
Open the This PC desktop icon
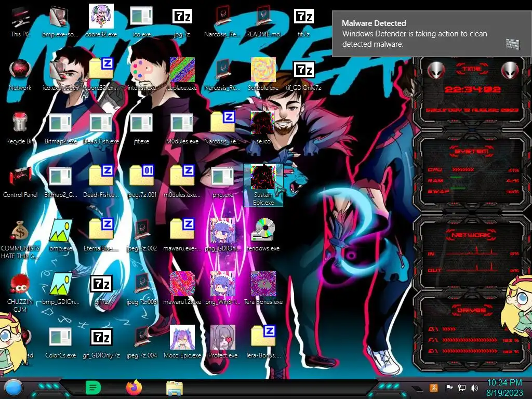(x=20, y=20)
